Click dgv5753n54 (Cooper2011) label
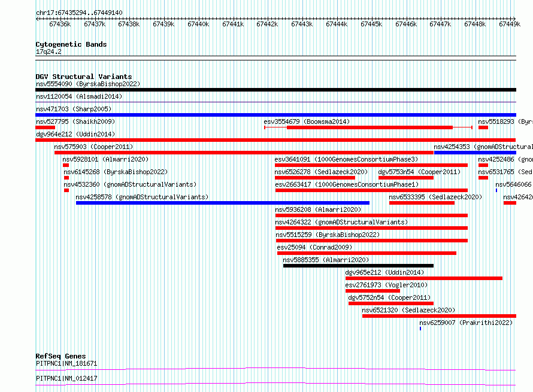 419,172
